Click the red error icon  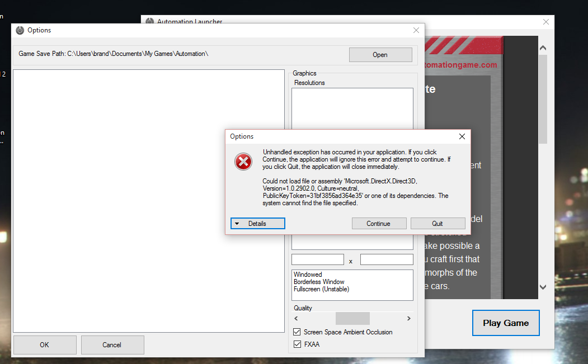point(243,162)
